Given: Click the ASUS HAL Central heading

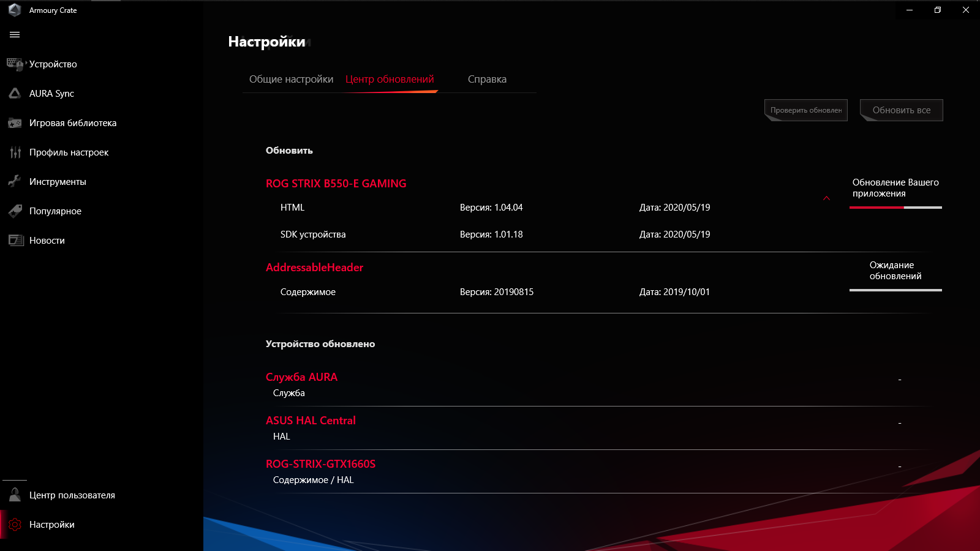Looking at the screenshot, I should [311, 421].
